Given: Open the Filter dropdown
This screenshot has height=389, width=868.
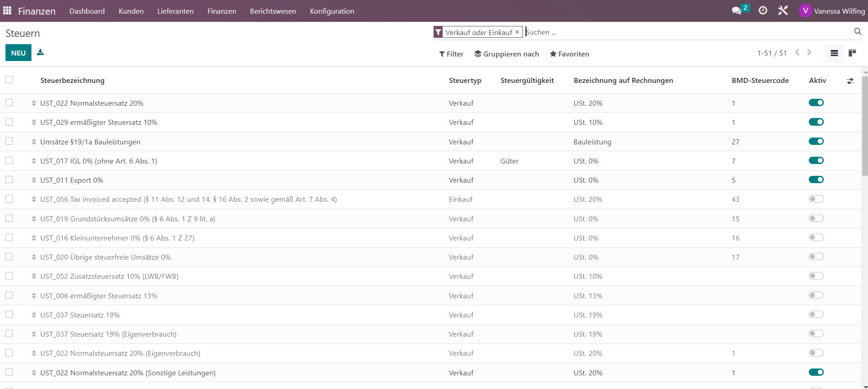Looking at the screenshot, I should tap(451, 54).
